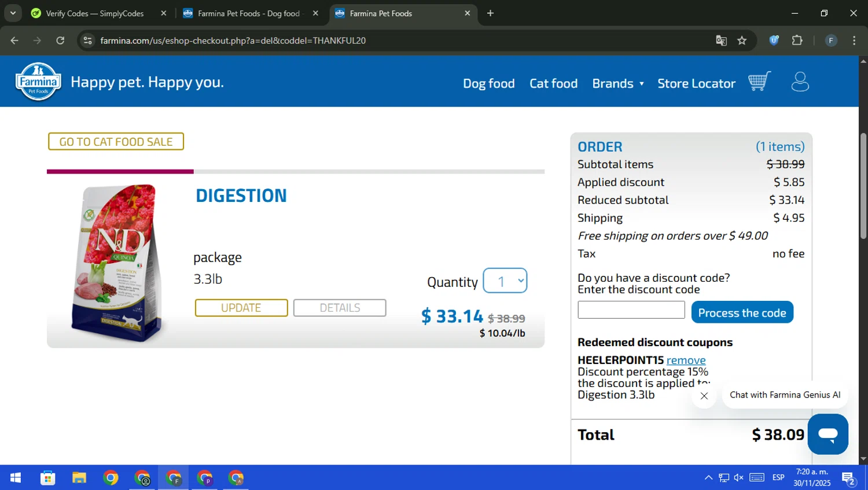
Task: Open the user account icon
Action: (800, 82)
